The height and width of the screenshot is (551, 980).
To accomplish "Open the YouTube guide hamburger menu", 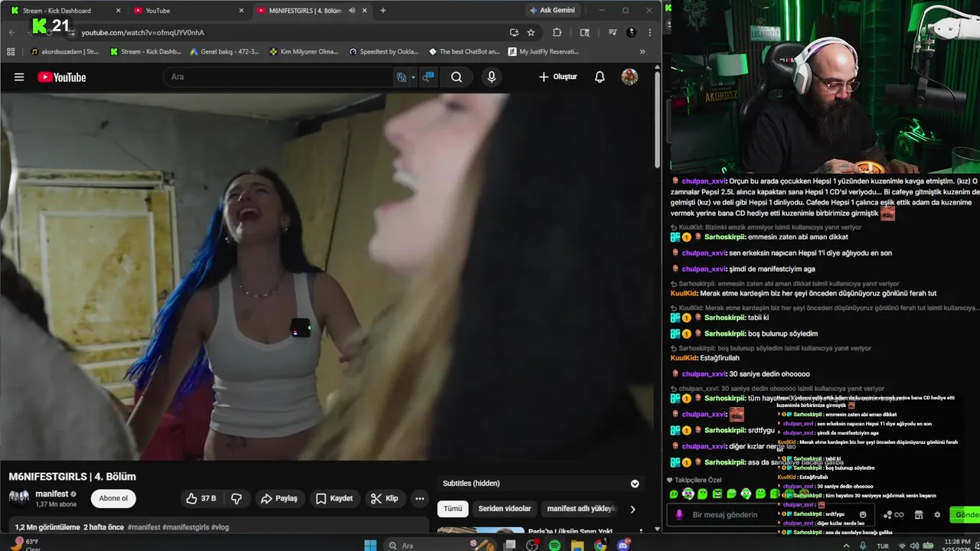I will [x=19, y=77].
